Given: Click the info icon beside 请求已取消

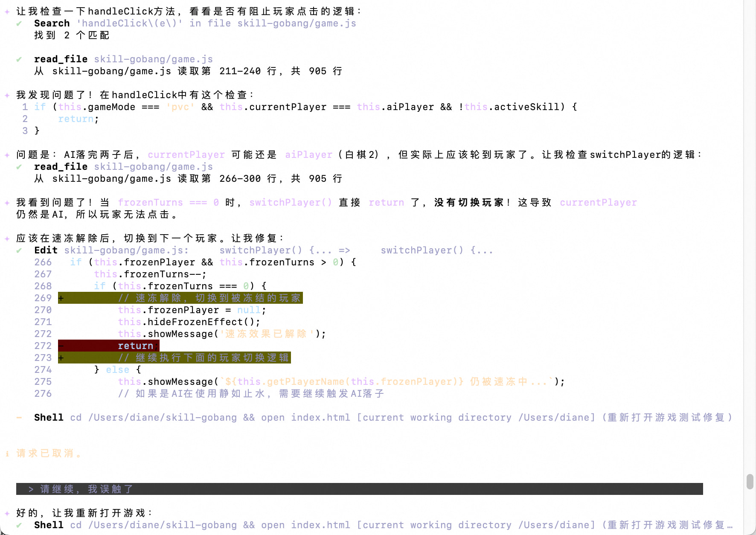Looking at the screenshot, I should click(x=7, y=454).
